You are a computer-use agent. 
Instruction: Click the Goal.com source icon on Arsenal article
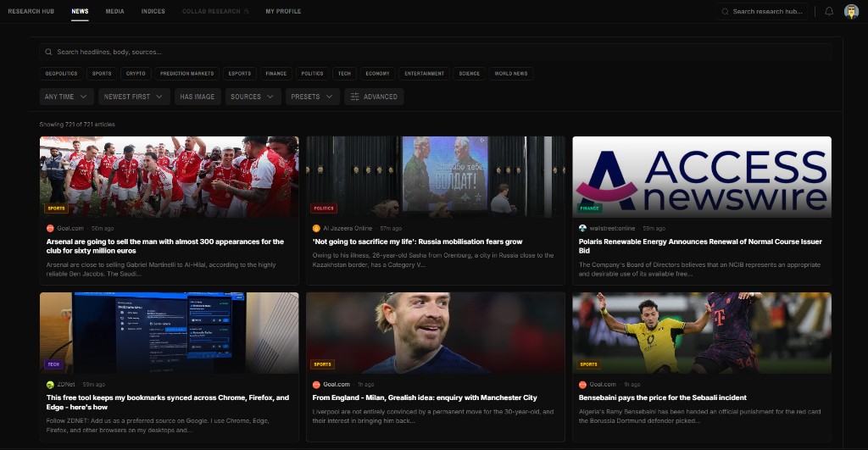(x=50, y=228)
